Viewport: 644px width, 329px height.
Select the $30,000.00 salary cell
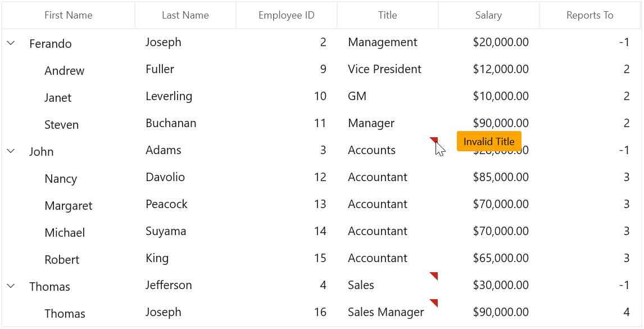[489, 285]
